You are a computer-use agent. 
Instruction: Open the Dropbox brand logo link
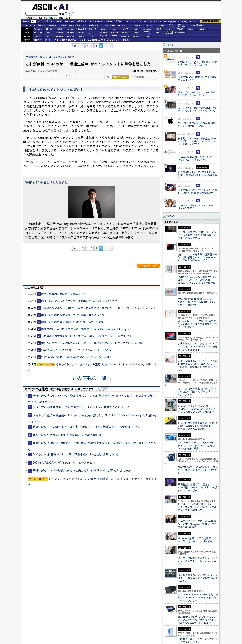[x=136, y=36]
